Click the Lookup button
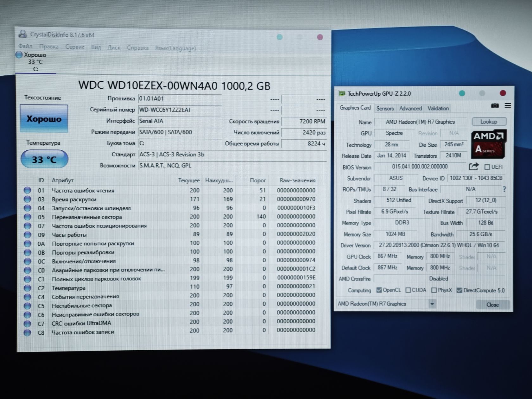 coord(489,122)
